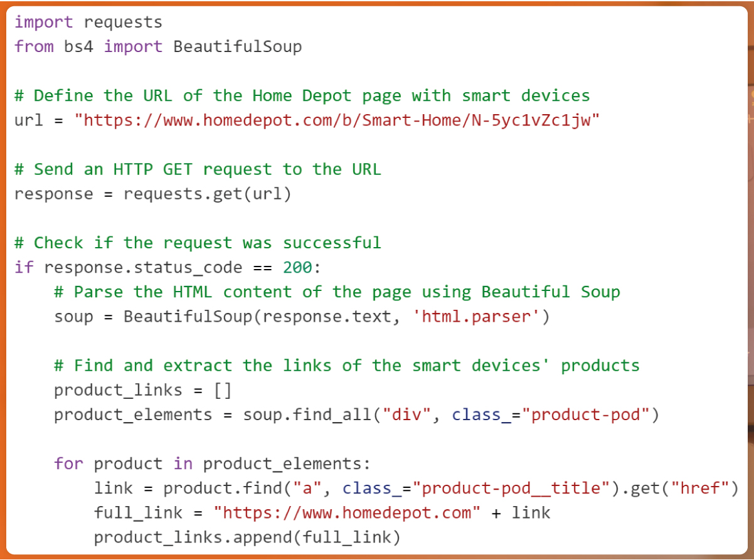Click the comment 'Check if the request was successful'
The height and width of the screenshot is (560, 754).
pos(198,243)
